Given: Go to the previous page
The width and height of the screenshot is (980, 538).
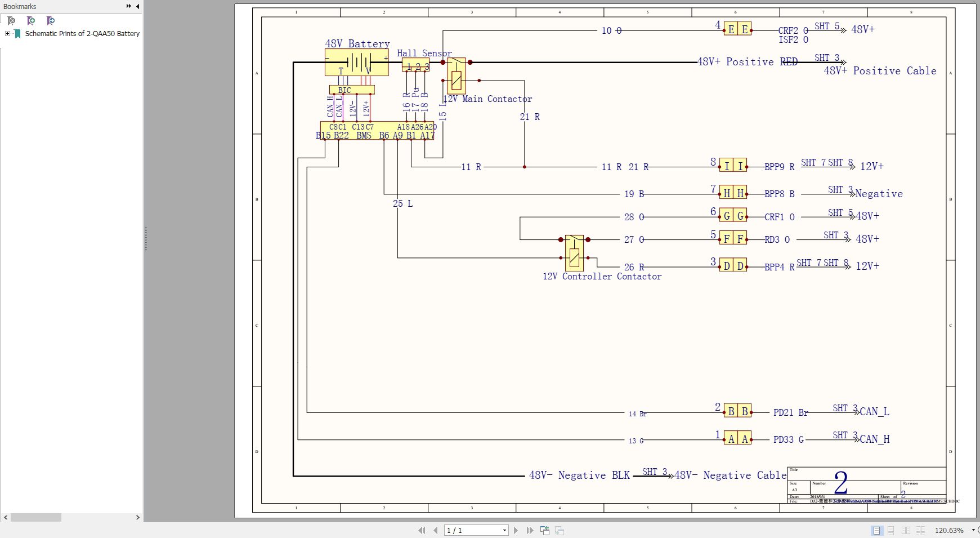Looking at the screenshot, I should click(435, 530).
